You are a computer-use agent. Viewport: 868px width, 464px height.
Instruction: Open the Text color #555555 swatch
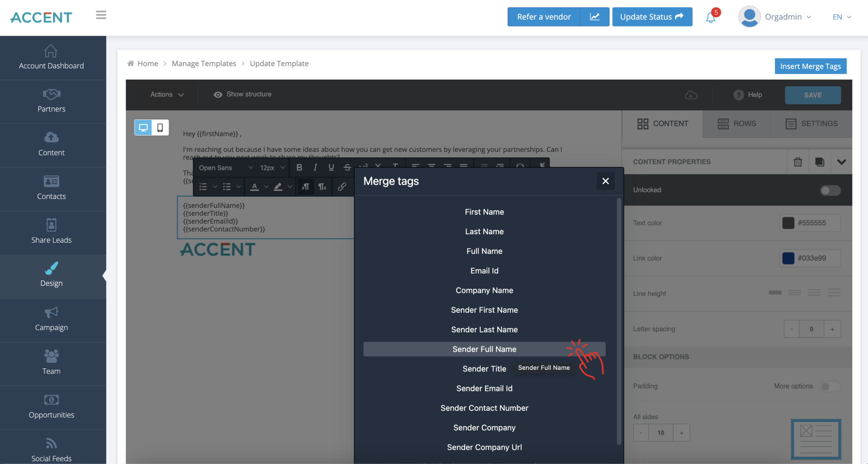[788, 223]
